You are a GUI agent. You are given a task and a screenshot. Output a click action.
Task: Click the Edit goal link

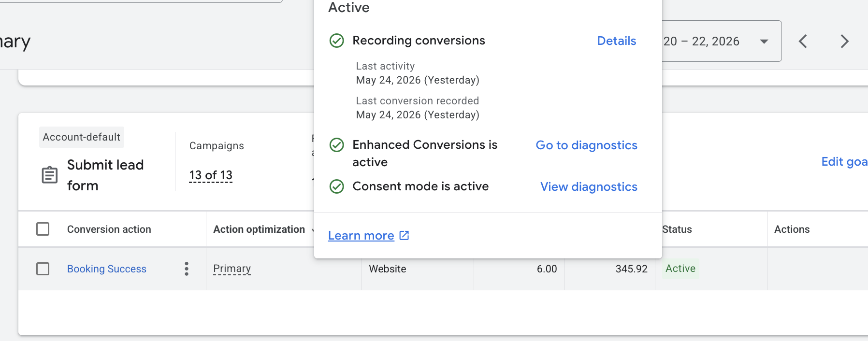[844, 162]
